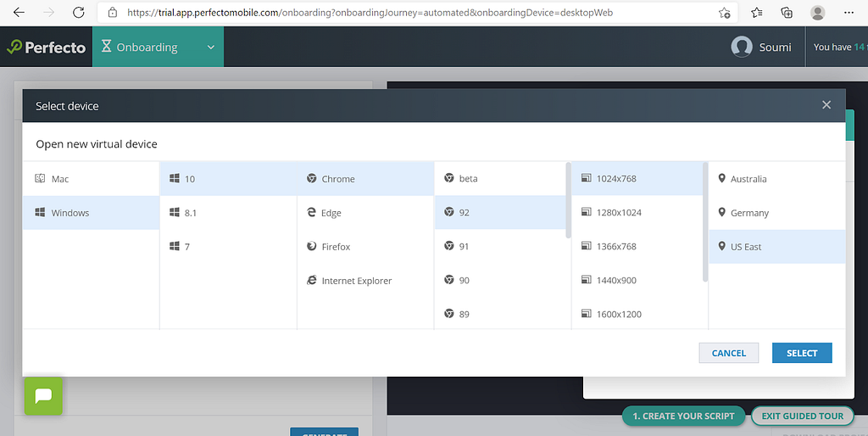Add page to favorites star icon

724,13
